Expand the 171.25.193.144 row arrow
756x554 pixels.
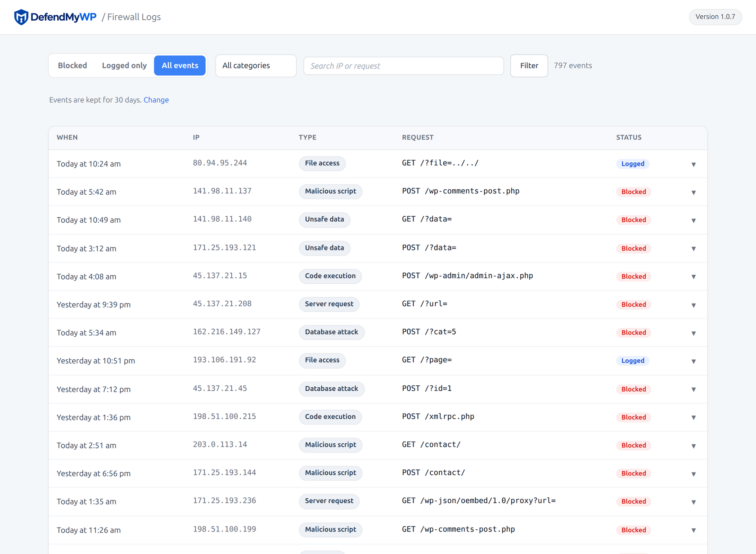[x=693, y=474]
